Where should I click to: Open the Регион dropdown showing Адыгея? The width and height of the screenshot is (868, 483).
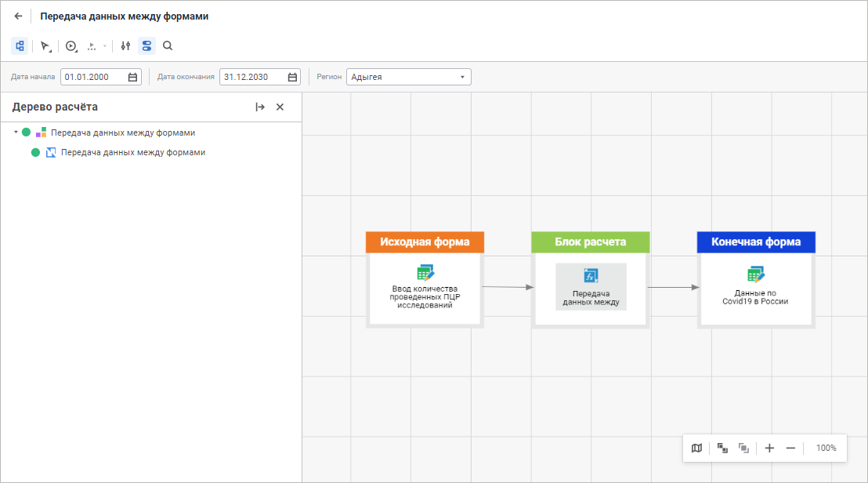click(408, 77)
